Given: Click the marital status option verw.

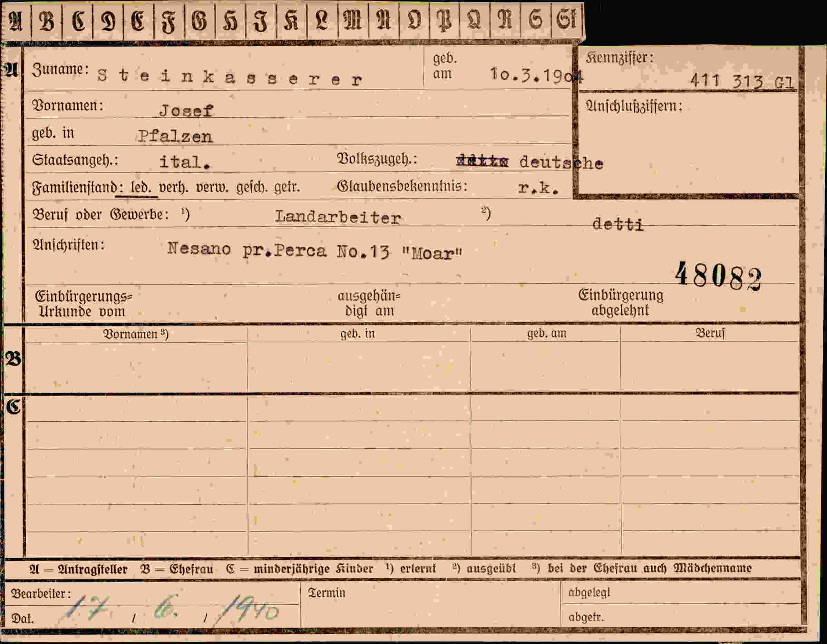Looking at the screenshot, I should pyautogui.click(x=212, y=187).
